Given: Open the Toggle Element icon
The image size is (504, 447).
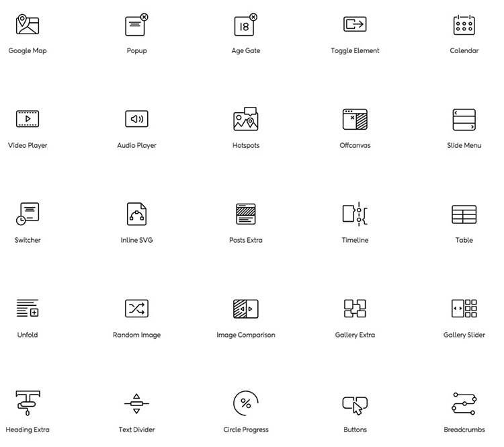Looking at the screenshot, I should point(355,24).
